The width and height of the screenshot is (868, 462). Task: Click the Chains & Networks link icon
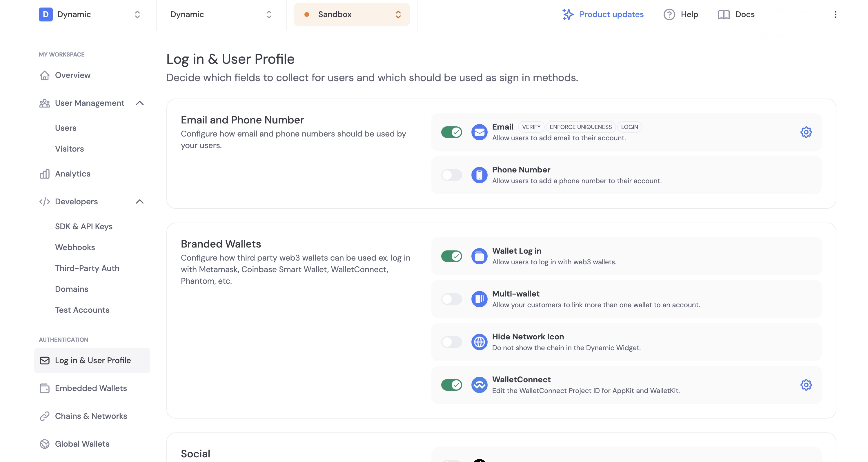tap(44, 416)
